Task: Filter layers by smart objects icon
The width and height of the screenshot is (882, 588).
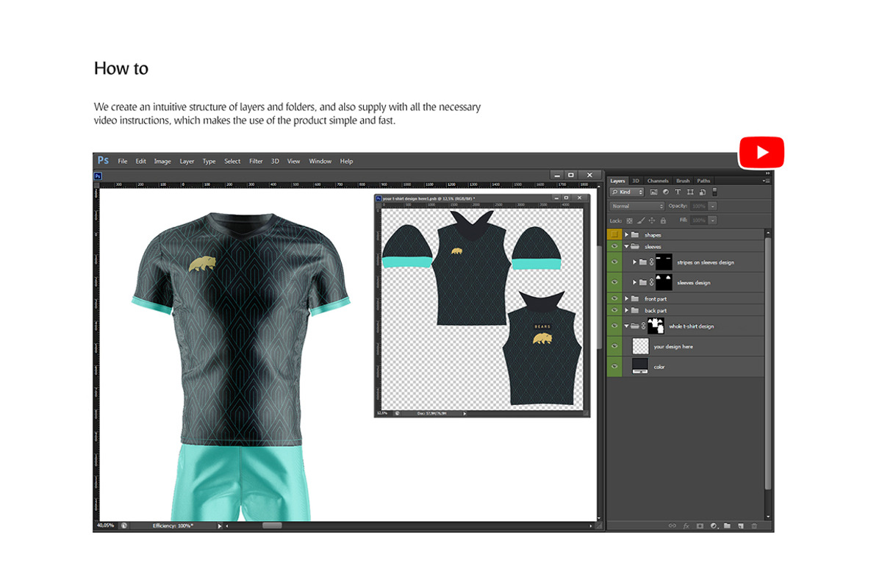Action: coord(702,192)
